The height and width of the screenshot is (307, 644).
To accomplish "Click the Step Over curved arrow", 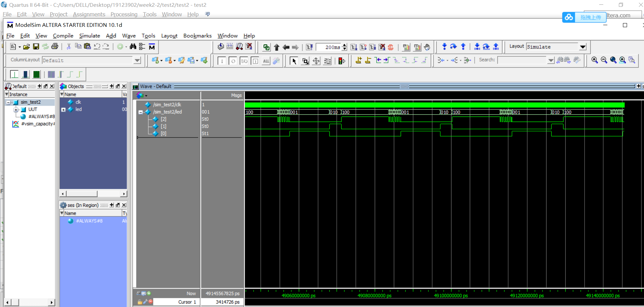I will [454, 47].
